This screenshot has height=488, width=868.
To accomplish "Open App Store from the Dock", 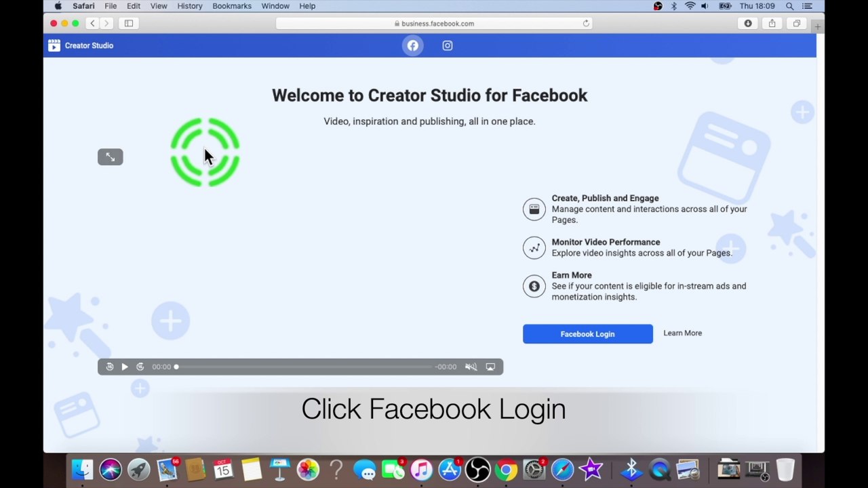I will [x=450, y=470].
